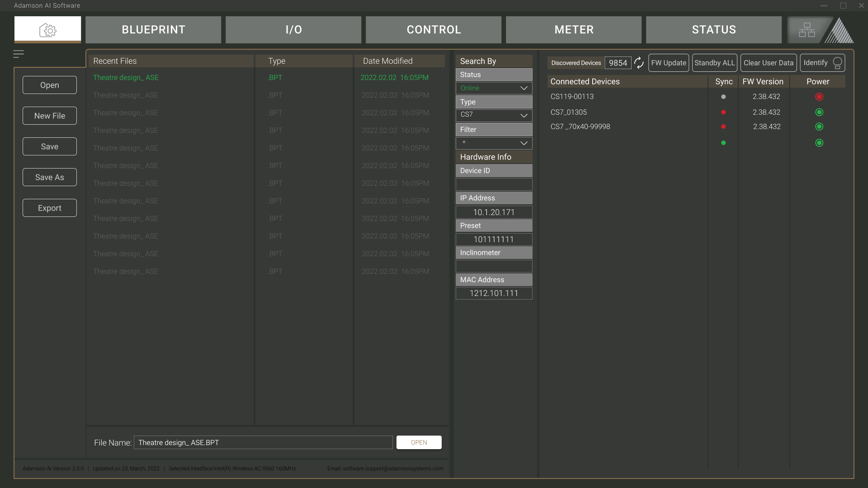
Task: Toggle power for CS119-00113
Action: [819, 97]
